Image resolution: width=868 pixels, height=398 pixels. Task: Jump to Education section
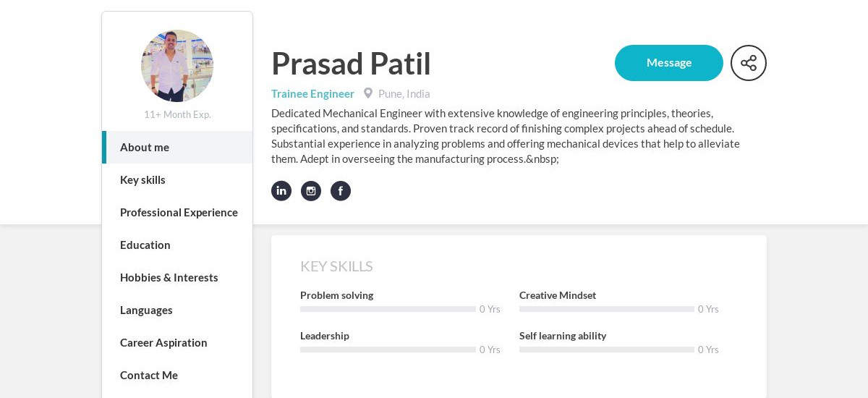point(177,245)
